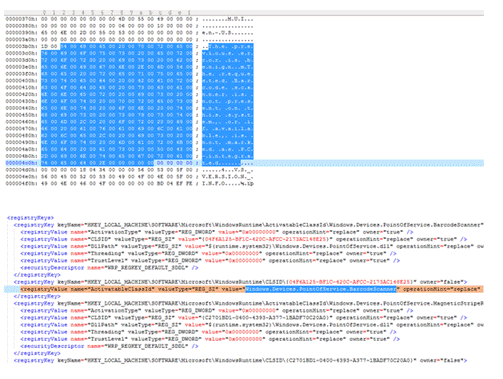Screen dimensions: 503x379
Task: Click the 'T.h.e. .p.r.e' selected ASCII text
Action: click(231, 46)
